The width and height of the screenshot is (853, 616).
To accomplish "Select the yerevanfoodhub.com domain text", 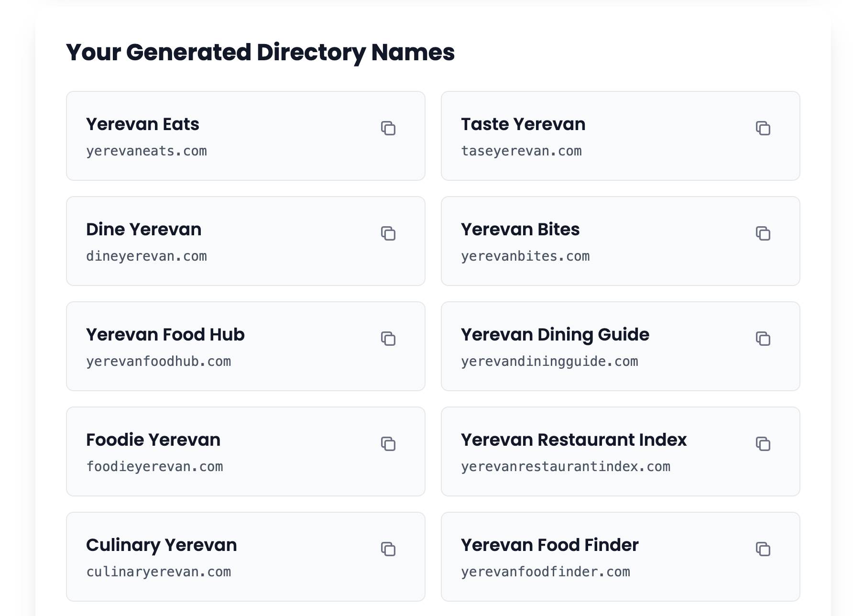I will pyautogui.click(x=158, y=361).
